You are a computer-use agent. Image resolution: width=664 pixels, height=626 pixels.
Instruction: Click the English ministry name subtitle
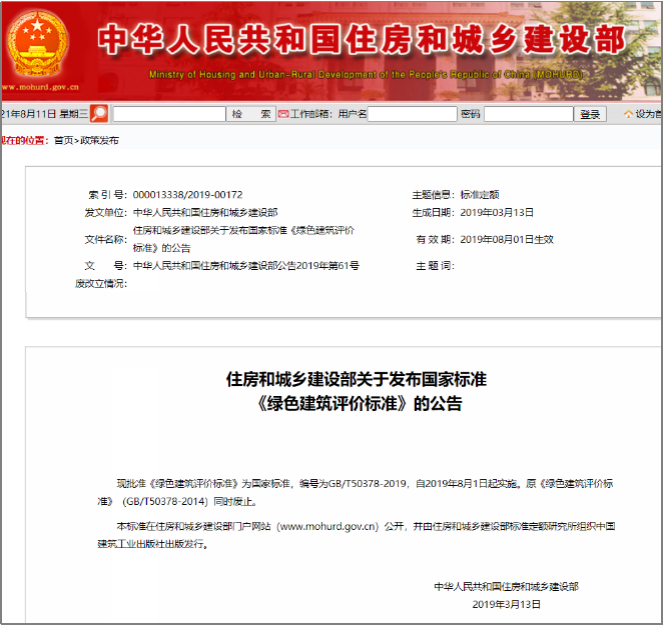pyautogui.click(x=366, y=75)
